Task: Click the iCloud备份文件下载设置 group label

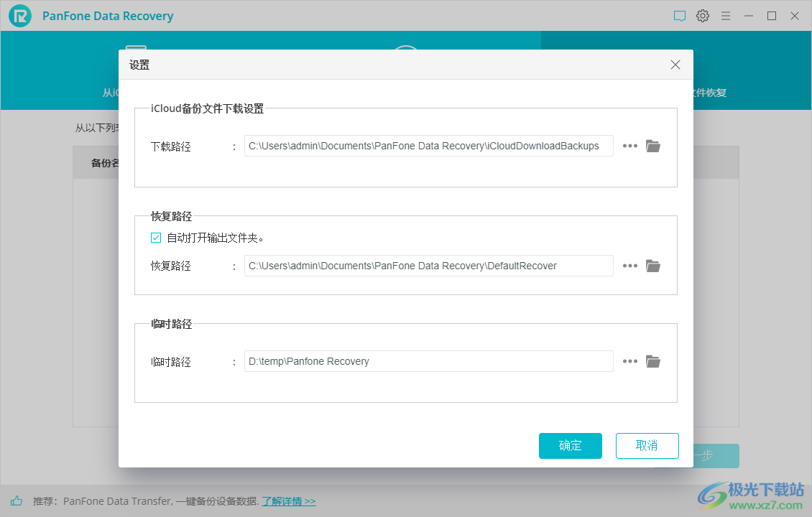Action: [207, 108]
